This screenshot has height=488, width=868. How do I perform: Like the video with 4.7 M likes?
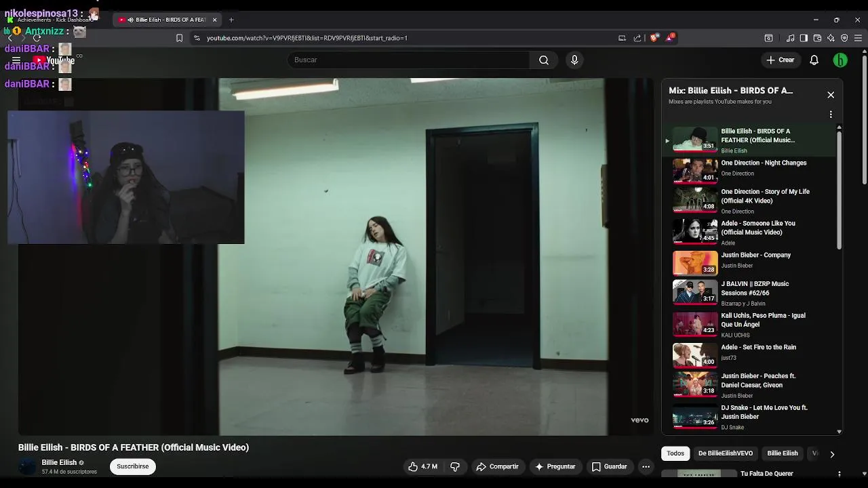422,466
